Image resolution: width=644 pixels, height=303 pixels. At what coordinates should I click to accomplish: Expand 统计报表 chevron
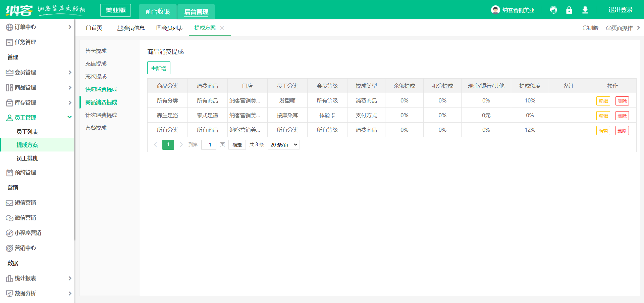[70, 278]
